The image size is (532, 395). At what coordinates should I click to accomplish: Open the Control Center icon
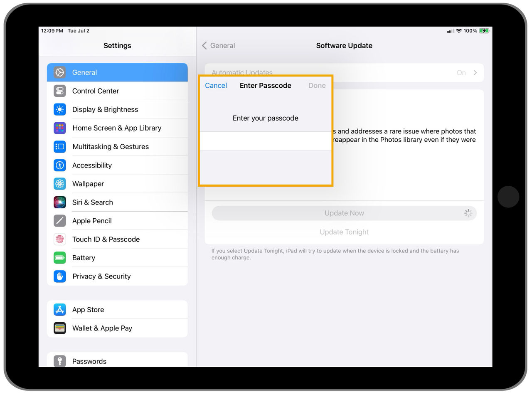[x=60, y=91]
